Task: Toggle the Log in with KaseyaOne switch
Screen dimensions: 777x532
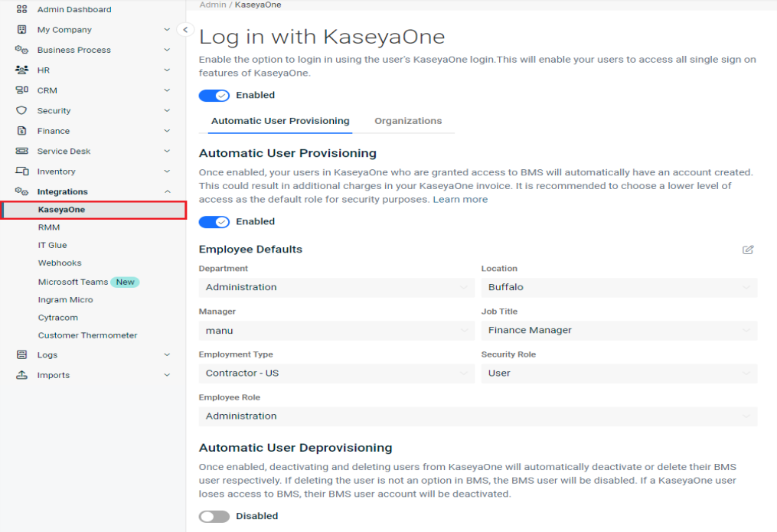Action: click(x=214, y=95)
